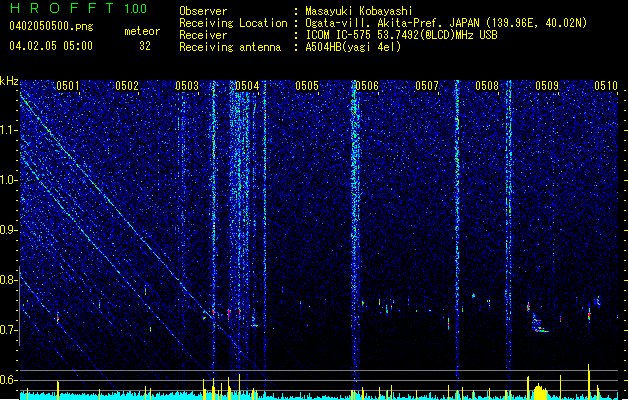Click the 0504 time marker
The image size is (629, 400).
click(247, 86)
